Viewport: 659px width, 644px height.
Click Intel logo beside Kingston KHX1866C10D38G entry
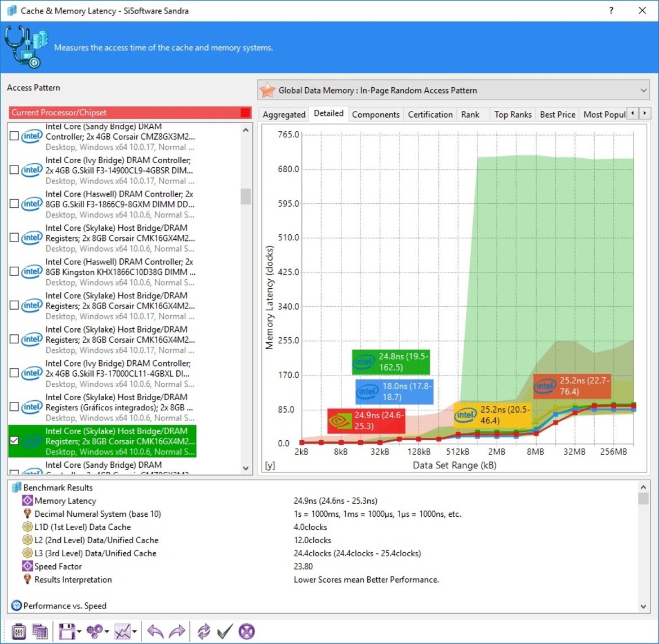(x=32, y=271)
